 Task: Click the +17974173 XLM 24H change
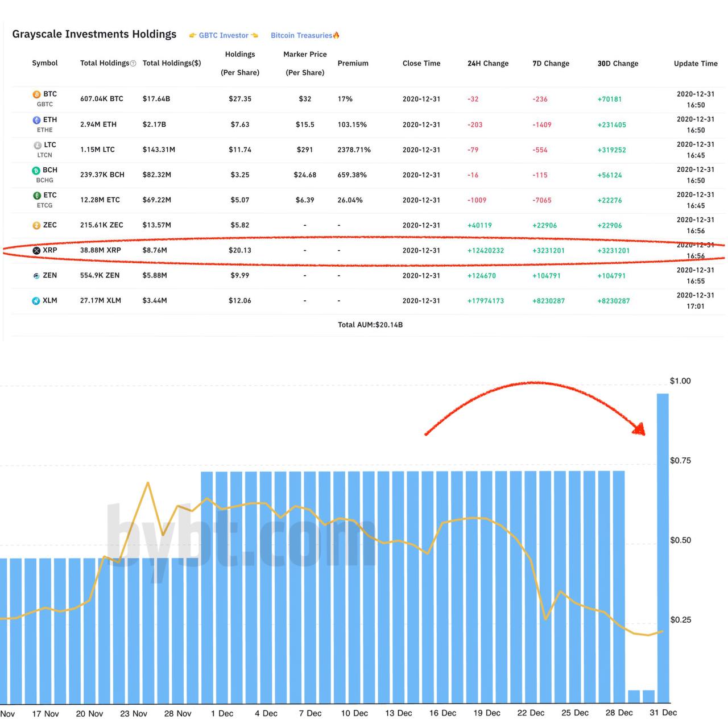tap(486, 301)
